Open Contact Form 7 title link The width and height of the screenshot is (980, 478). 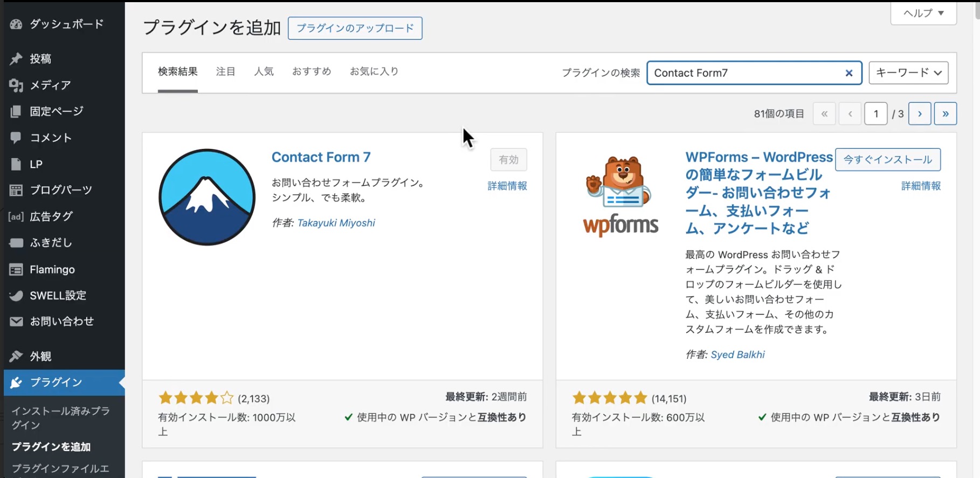321,157
